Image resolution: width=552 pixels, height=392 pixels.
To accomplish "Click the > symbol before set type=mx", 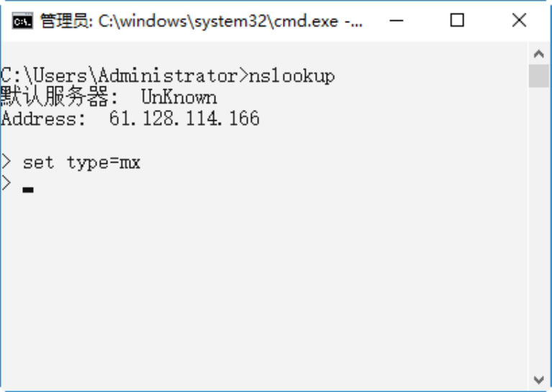I will (6, 162).
